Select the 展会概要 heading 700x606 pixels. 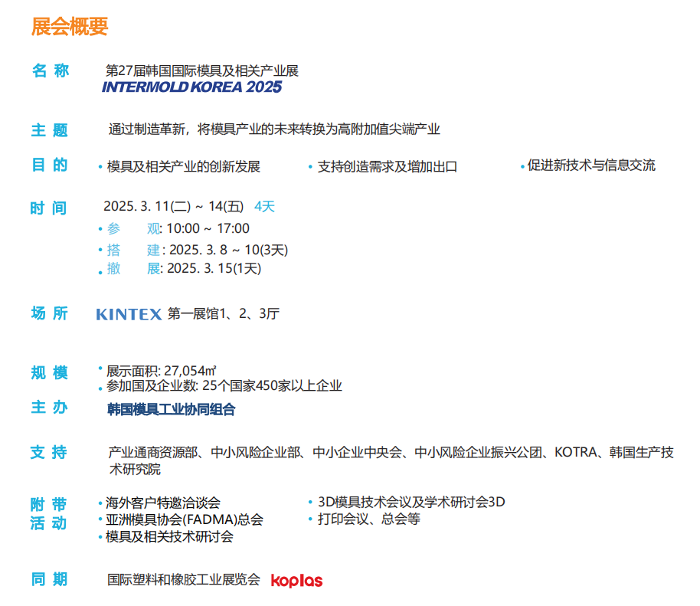point(70,27)
